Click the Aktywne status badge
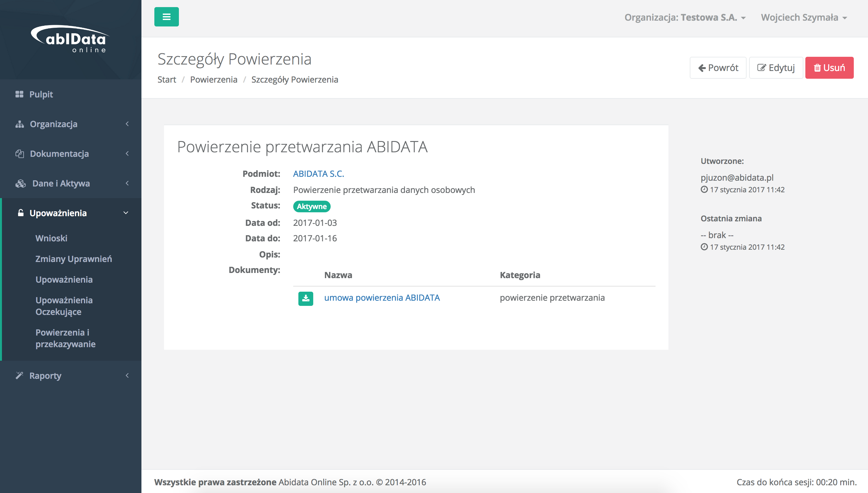 pyautogui.click(x=312, y=206)
